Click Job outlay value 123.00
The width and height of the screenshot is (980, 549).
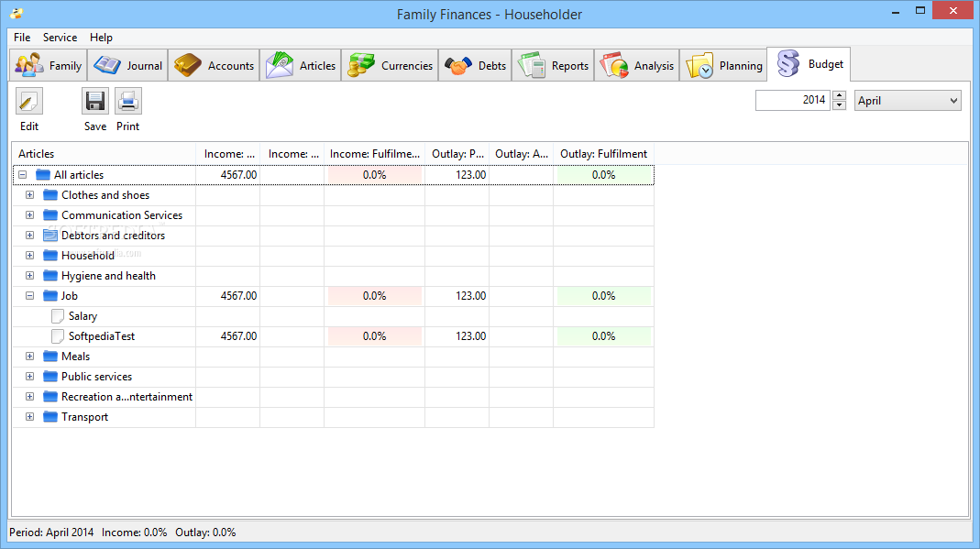coord(470,295)
